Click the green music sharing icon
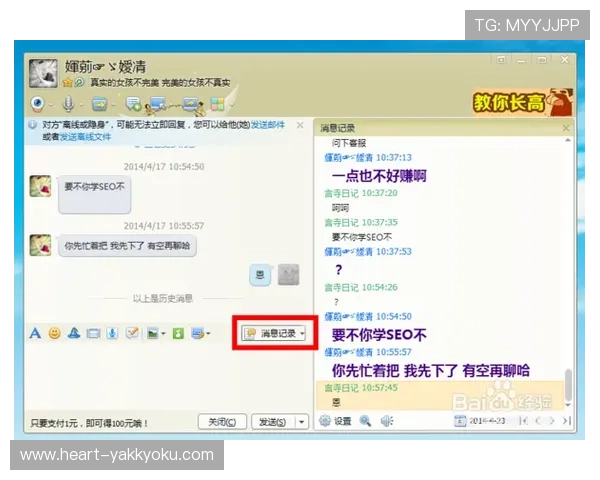This screenshot has height=480, width=600. pos(178,333)
